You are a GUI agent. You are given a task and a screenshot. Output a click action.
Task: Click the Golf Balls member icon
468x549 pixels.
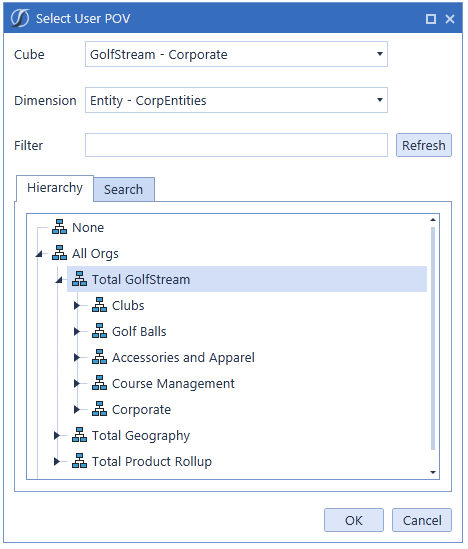[x=99, y=331]
